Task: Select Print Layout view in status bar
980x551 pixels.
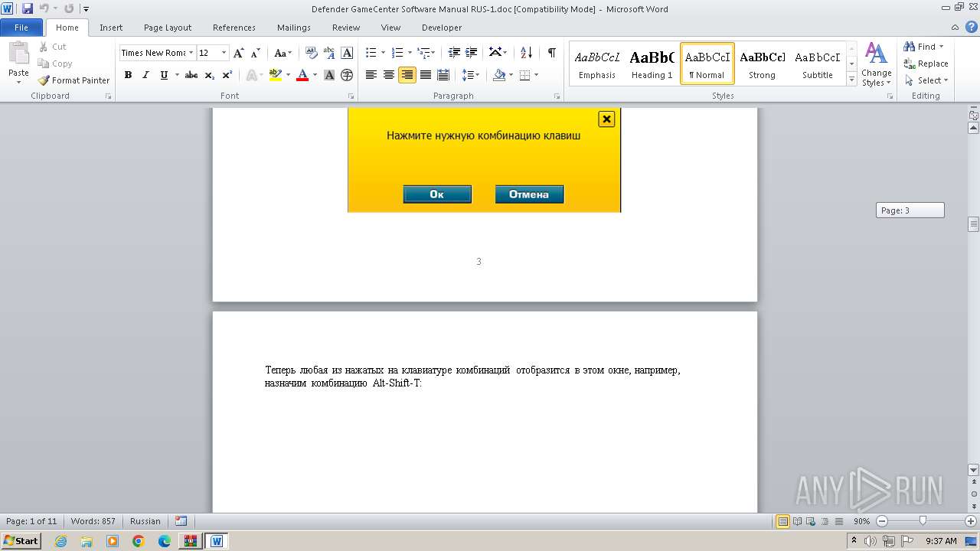Action: (782, 521)
